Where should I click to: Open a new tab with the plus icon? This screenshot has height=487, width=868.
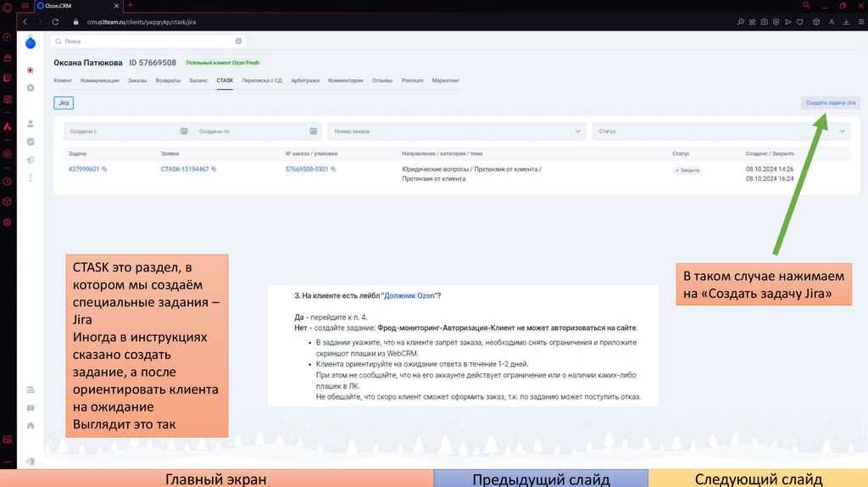[130, 6]
